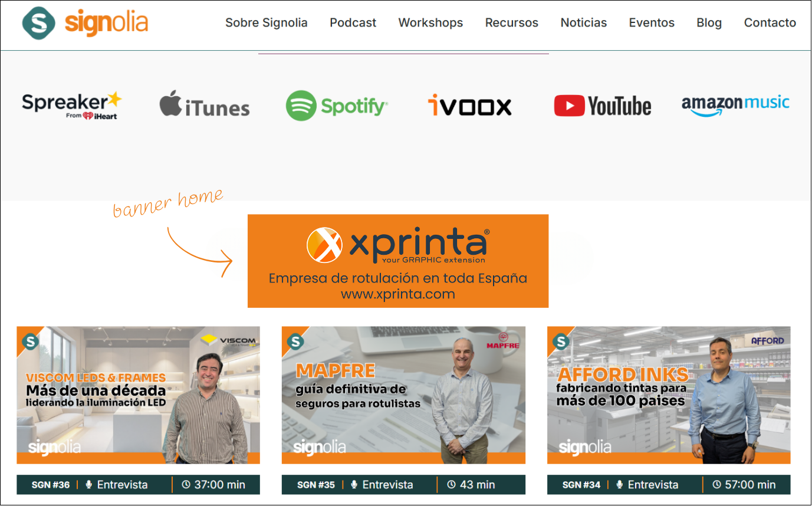Screen dimensions: 812x506
Task: Click the SGN #35 episode label
Action: [316, 485]
